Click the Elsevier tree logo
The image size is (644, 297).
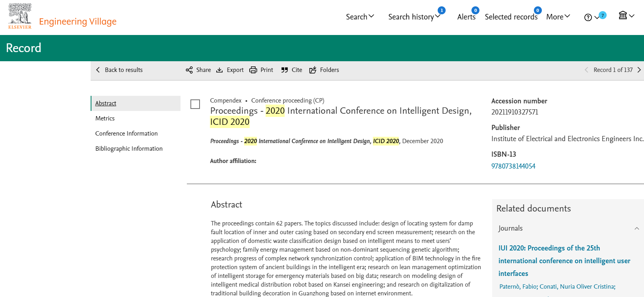point(20,16)
